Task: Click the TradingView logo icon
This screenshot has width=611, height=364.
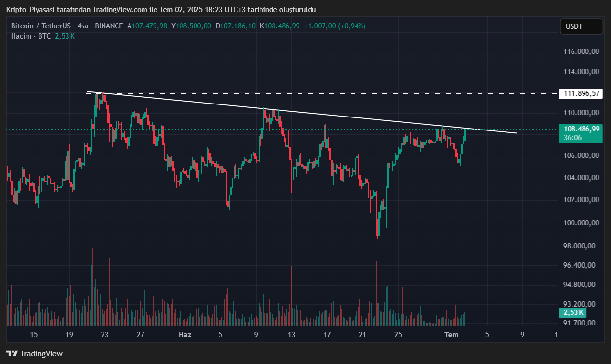Action: 12,354
